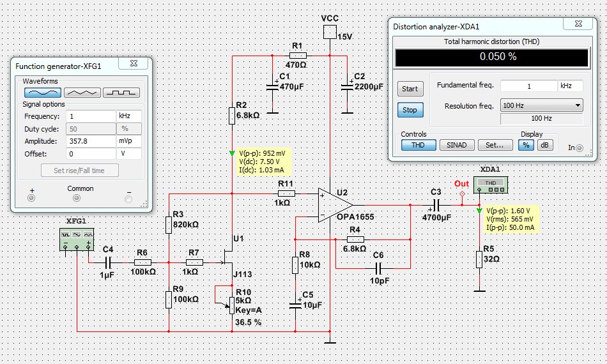Viewport: 607px width, 364px height.
Task: Select resistor R7 1kΩ
Action: (x=194, y=262)
